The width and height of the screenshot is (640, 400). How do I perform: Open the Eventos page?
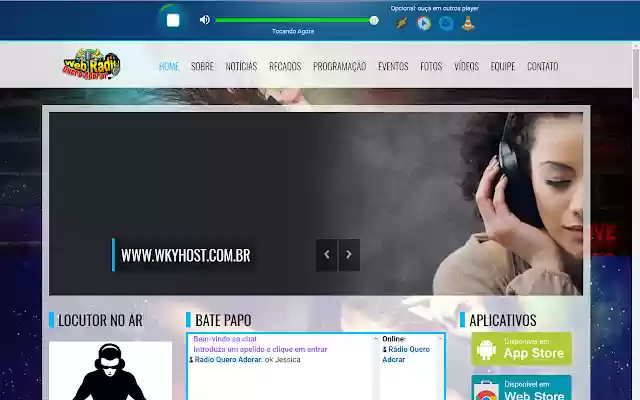point(393,66)
